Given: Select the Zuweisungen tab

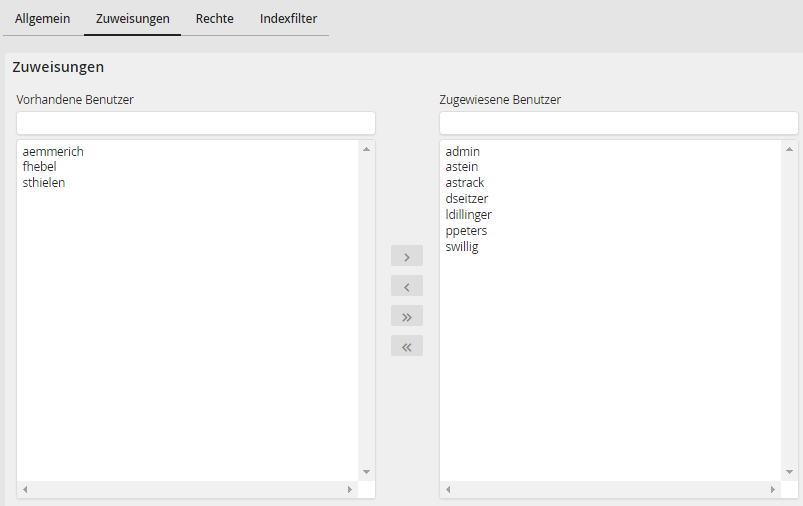Looking at the screenshot, I should [x=132, y=19].
